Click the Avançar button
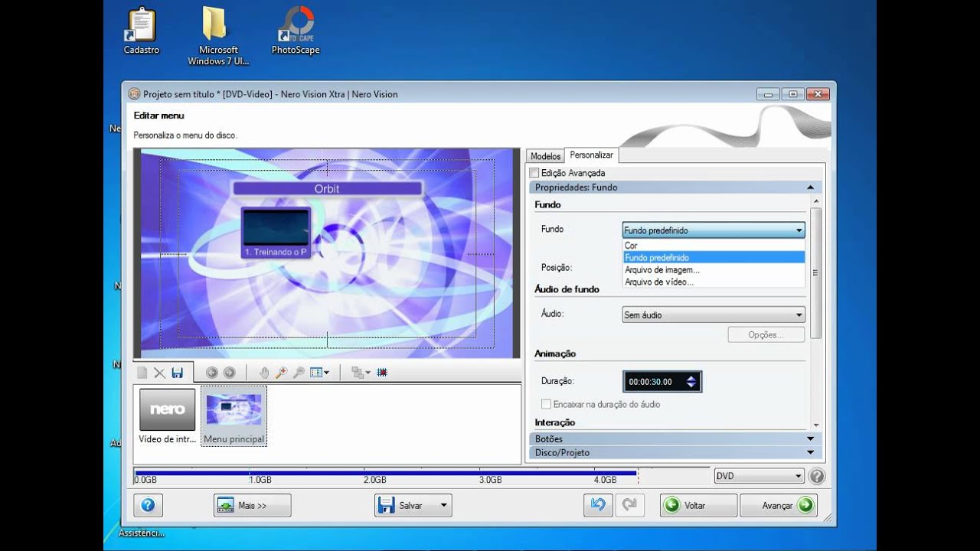 [779, 505]
